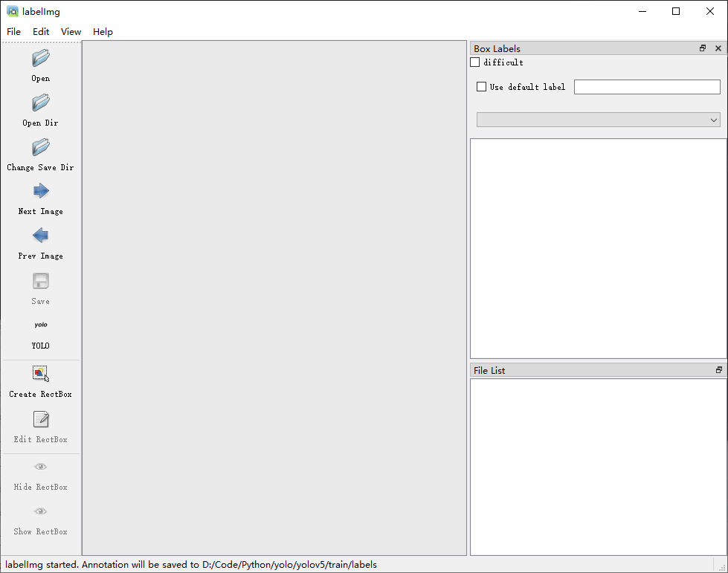Open the View menu
This screenshot has width=728, height=573.
coord(71,31)
